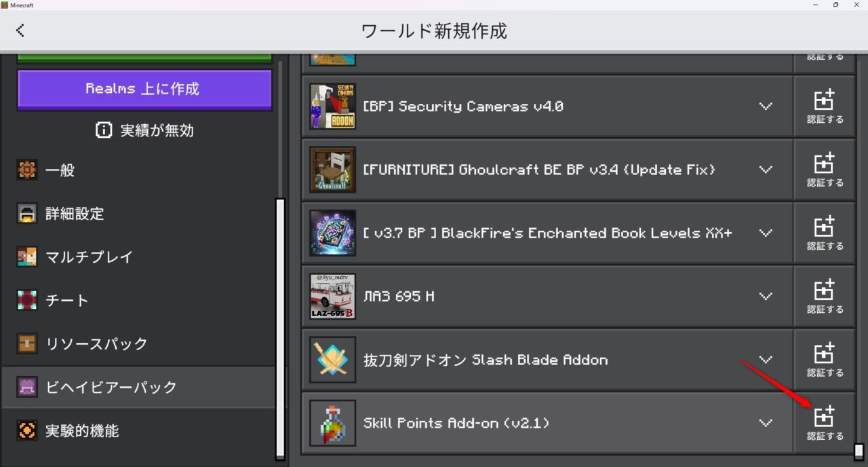Click the Enchanted Book Levels thumbnail

click(333, 233)
